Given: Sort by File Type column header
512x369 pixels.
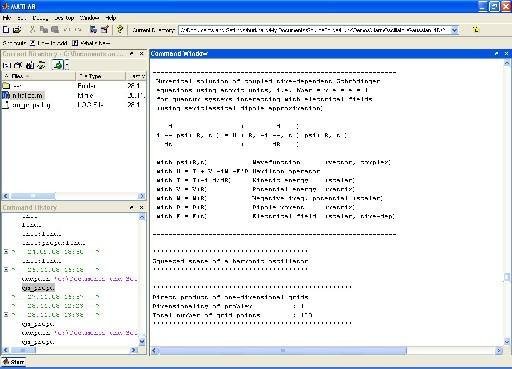Looking at the screenshot, I should (101, 76).
